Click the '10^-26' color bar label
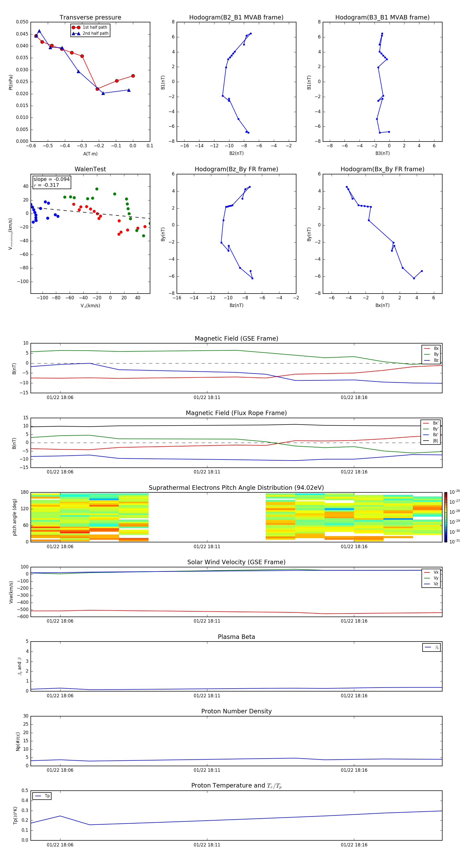Viewport: 473px width, 868px height. pos(455,492)
